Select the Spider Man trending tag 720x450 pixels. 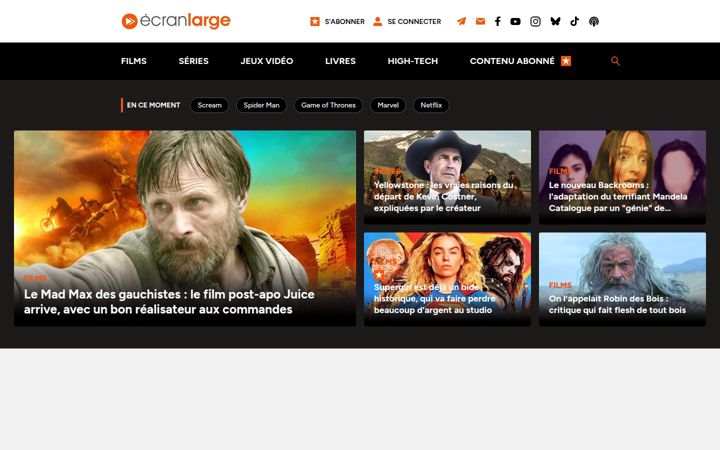[261, 105]
